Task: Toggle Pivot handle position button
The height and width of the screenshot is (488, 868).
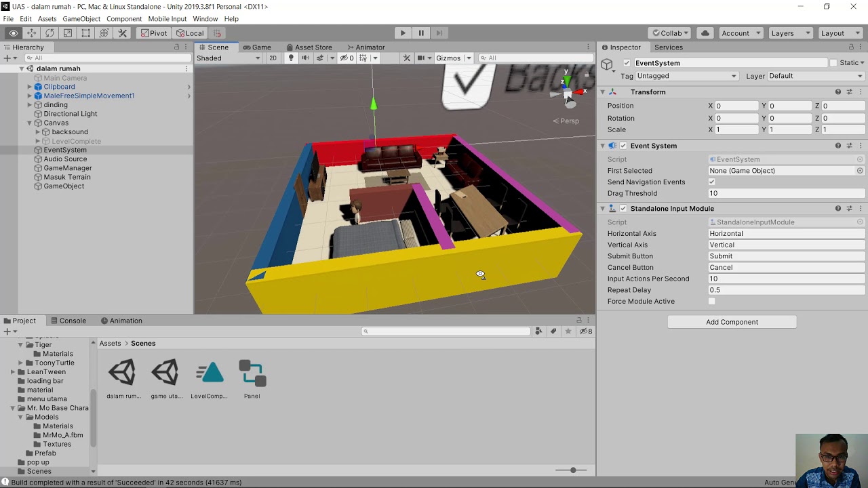Action: click(153, 33)
